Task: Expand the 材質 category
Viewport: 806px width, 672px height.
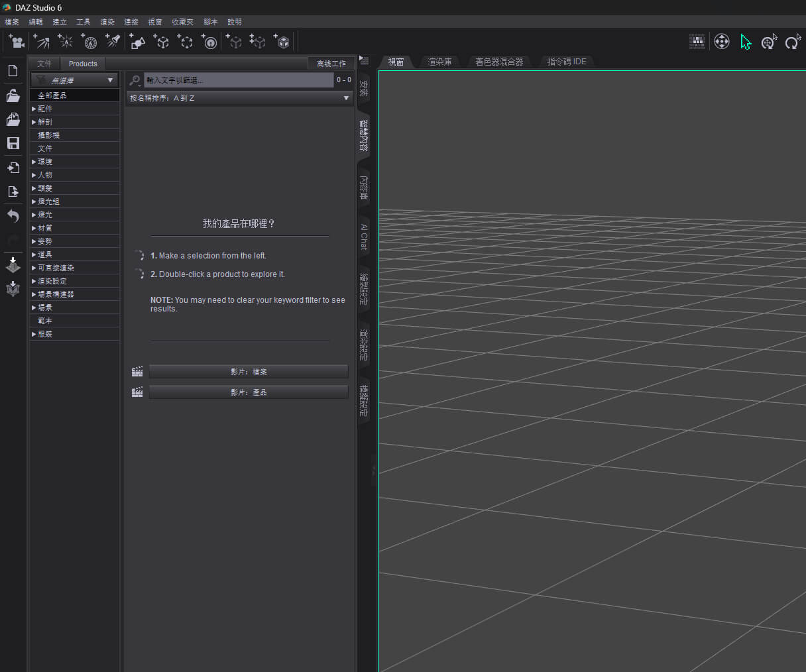Action: click(34, 228)
